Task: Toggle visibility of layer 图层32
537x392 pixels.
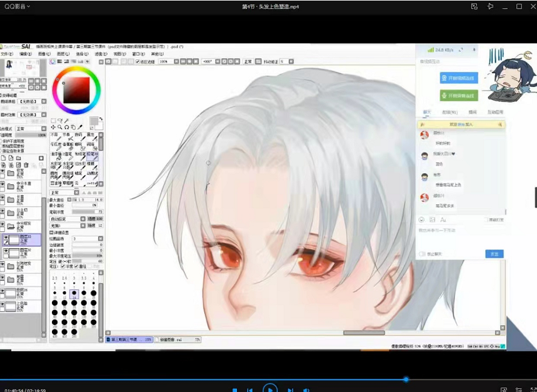Action: coord(6,251)
